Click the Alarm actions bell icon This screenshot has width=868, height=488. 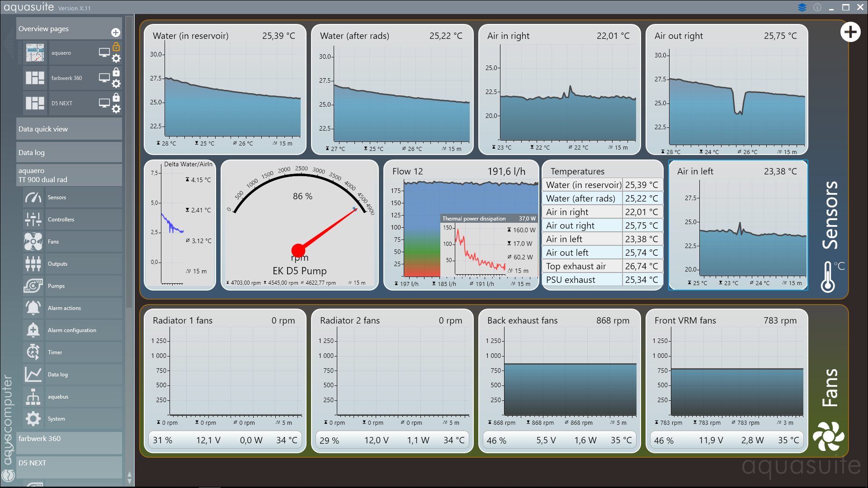click(x=33, y=308)
